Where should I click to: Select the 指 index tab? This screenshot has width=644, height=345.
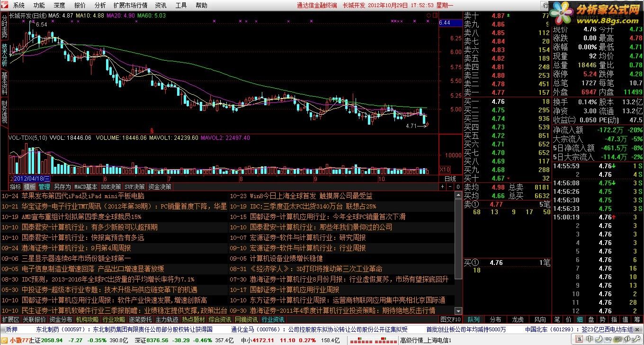tap(614, 320)
